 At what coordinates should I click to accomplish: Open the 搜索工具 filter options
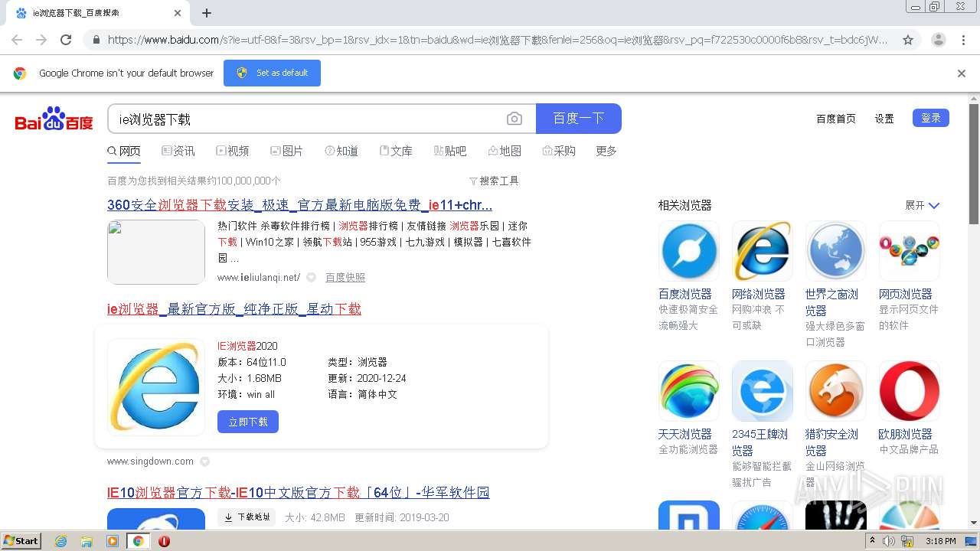(x=494, y=181)
